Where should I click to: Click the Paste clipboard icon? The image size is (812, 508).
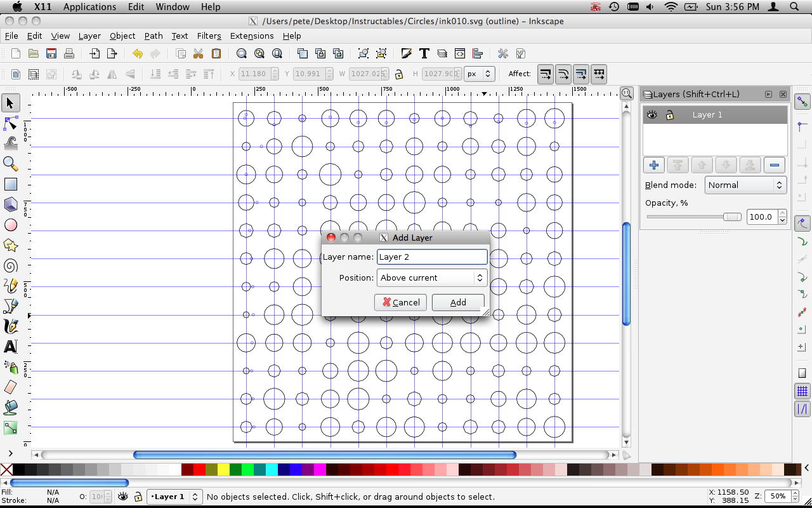click(216, 53)
